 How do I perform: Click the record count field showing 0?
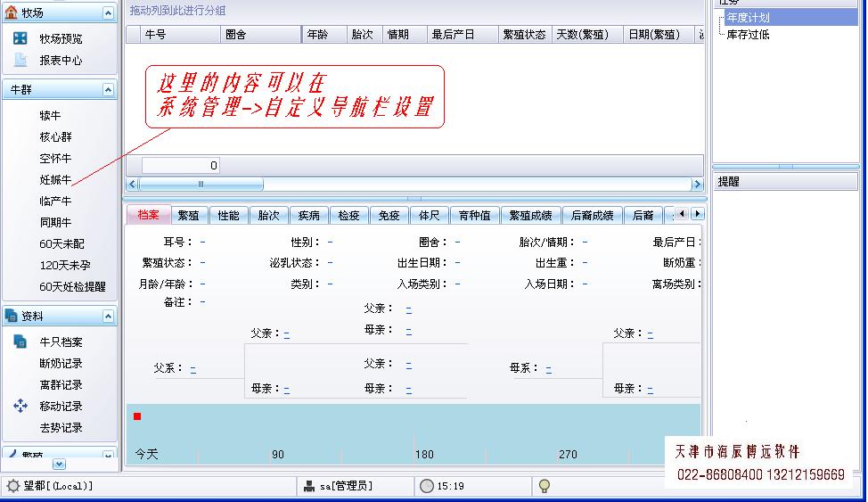pyautogui.click(x=181, y=165)
